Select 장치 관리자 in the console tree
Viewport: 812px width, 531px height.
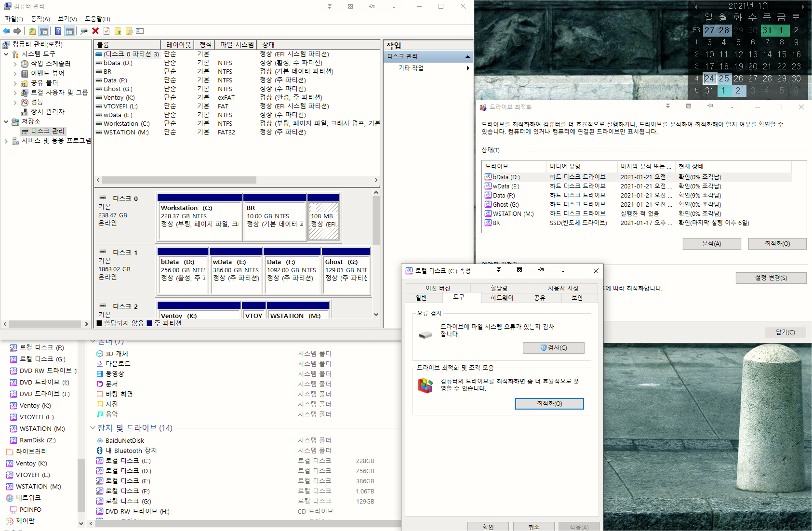pos(47,112)
